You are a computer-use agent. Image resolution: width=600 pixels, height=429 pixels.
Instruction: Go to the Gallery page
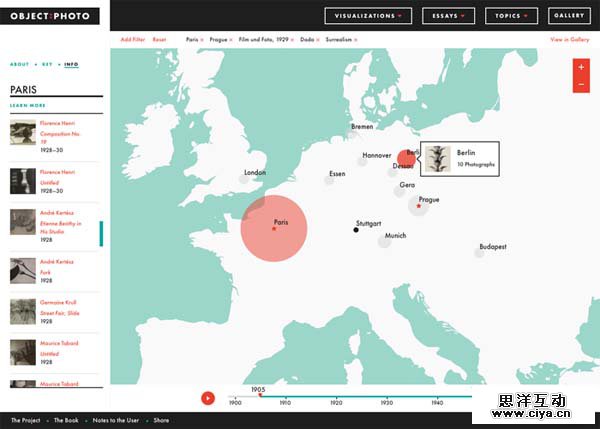click(568, 16)
